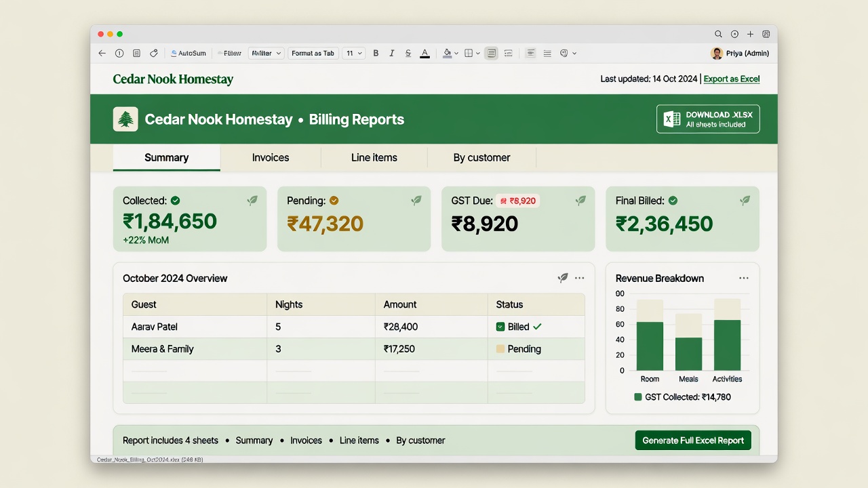Click the Format as Tab button

tap(313, 53)
